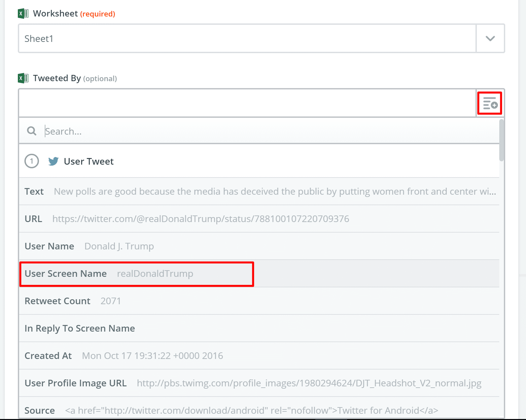Choose the Source field option
This screenshot has height=420, width=526.
click(x=259, y=408)
